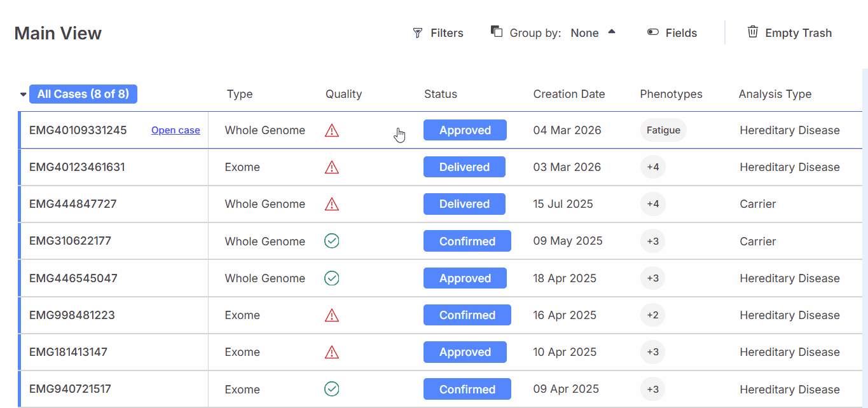The image size is (868, 408).
Task: Toggle the Fields switch icon
Action: [x=653, y=33]
